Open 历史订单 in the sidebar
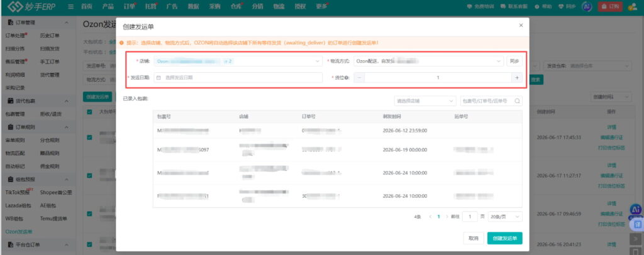Image resolution: width=644 pixels, height=255 pixels. [x=50, y=36]
